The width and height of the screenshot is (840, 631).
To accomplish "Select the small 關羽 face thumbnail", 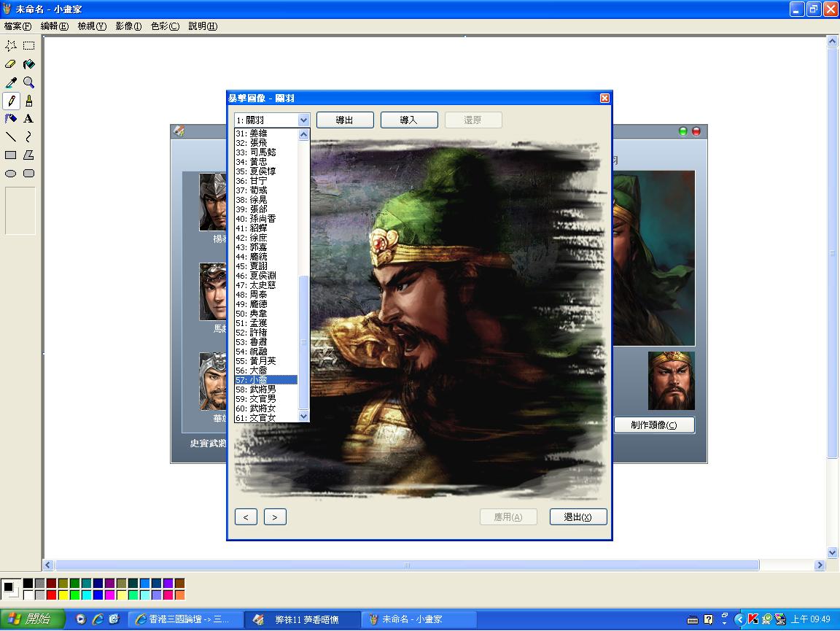I will tap(672, 381).
